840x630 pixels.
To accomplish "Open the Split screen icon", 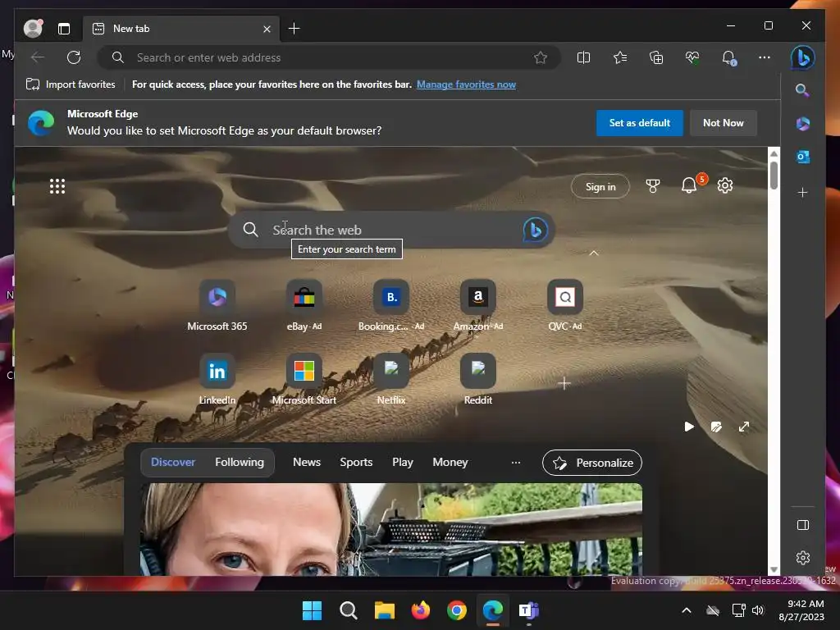I will click(x=583, y=57).
